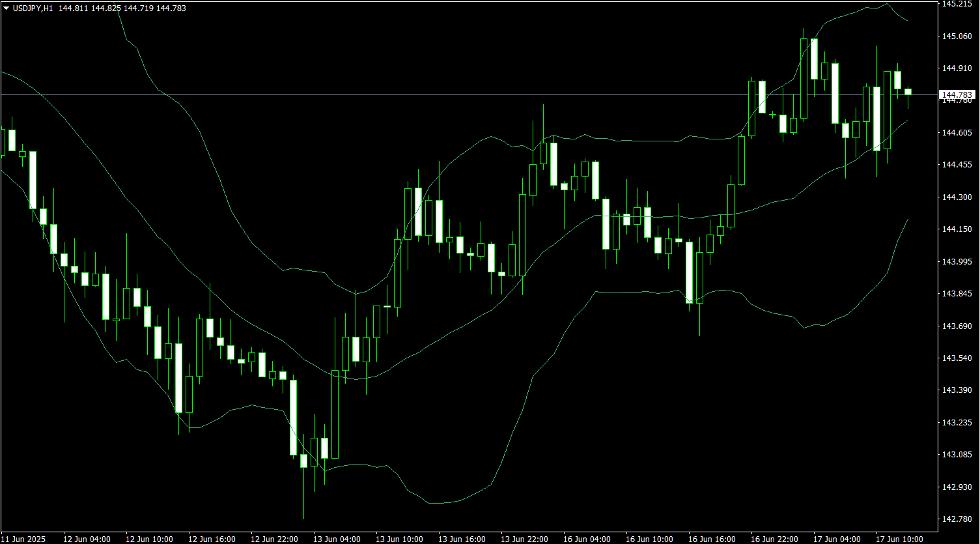The image size is (980, 544).
Task: Click the 143.845 price axis label
Action: (957, 294)
